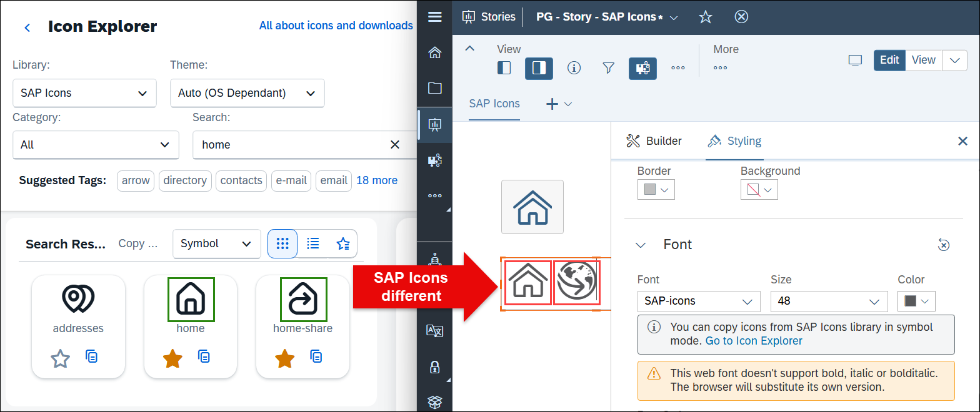
Task: Toggle the puzzle-piece button in the View toolbar
Action: [642, 68]
